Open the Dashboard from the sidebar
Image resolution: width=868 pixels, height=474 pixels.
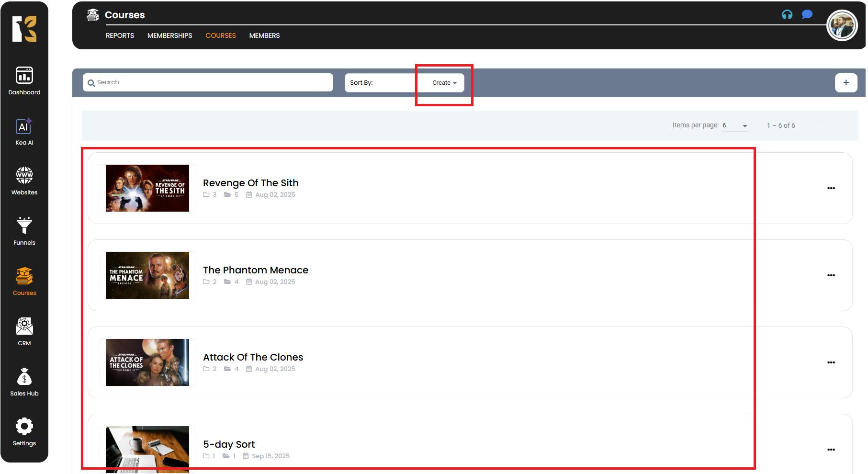point(24,80)
